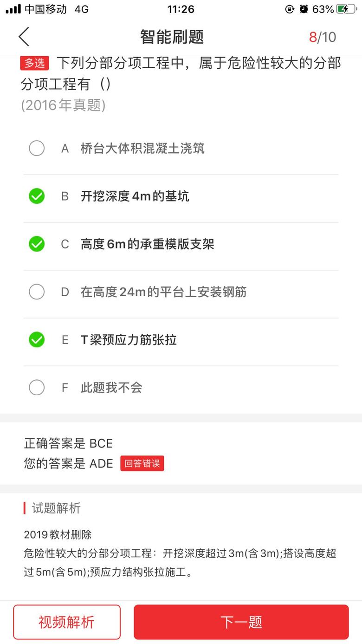
Task: Select option D radio circle
Action: [37, 292]
